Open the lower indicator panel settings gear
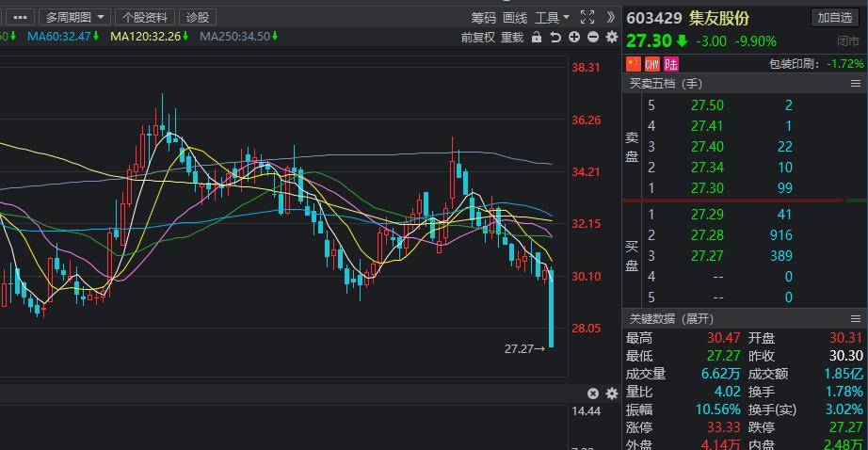Viewport: 868px width, 450px height. 611,394
